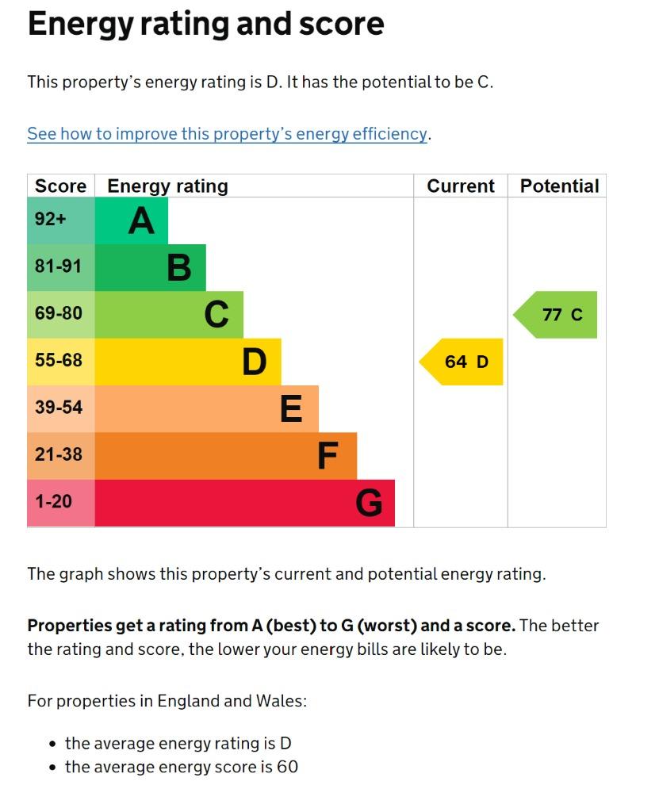659x812 pixels.
Task: Select the dark orange F rating band
Action: (x=226, y=456)
